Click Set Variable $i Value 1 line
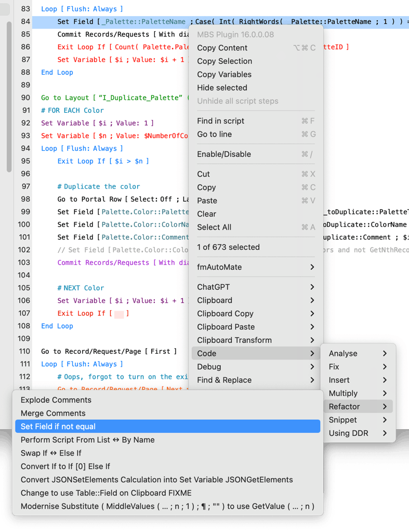409x532 pixels. (97, 123)
